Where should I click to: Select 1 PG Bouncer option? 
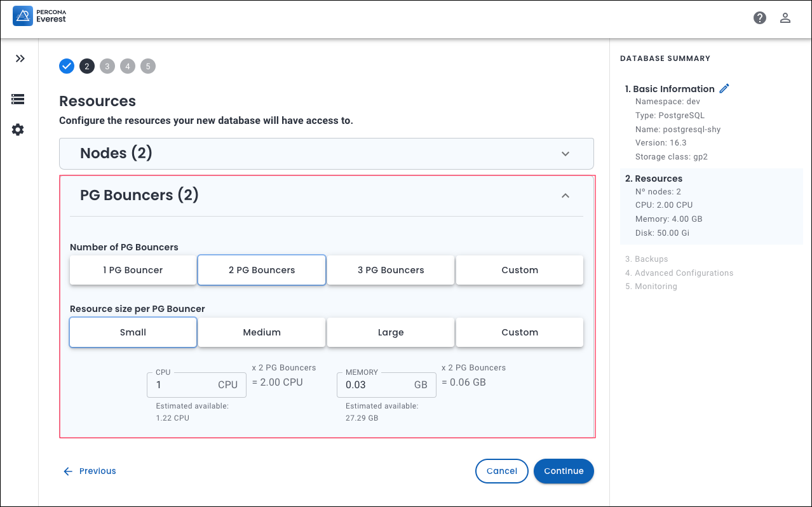pyautogui.click(x=133, y=270)
